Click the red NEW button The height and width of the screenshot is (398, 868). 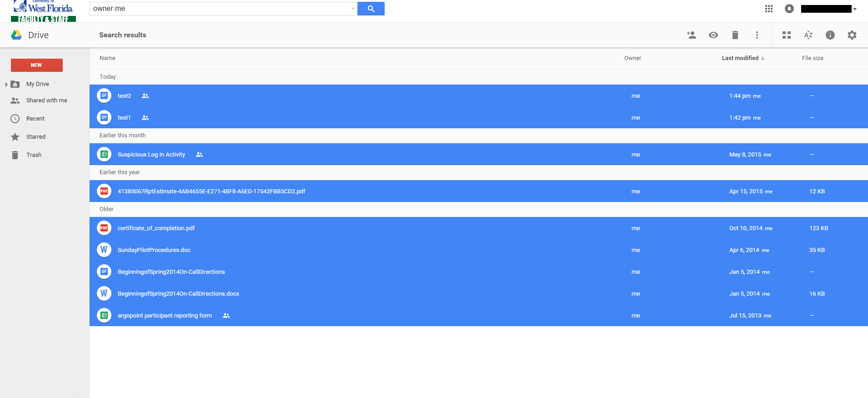36,65
